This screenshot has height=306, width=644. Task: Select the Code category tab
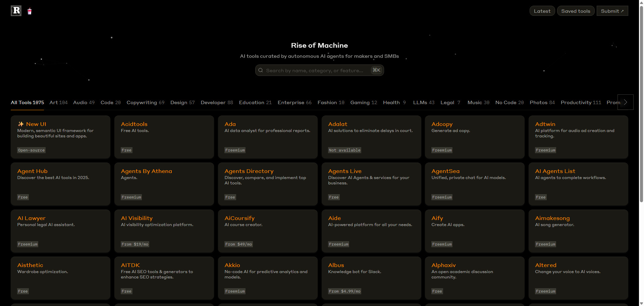110,102
